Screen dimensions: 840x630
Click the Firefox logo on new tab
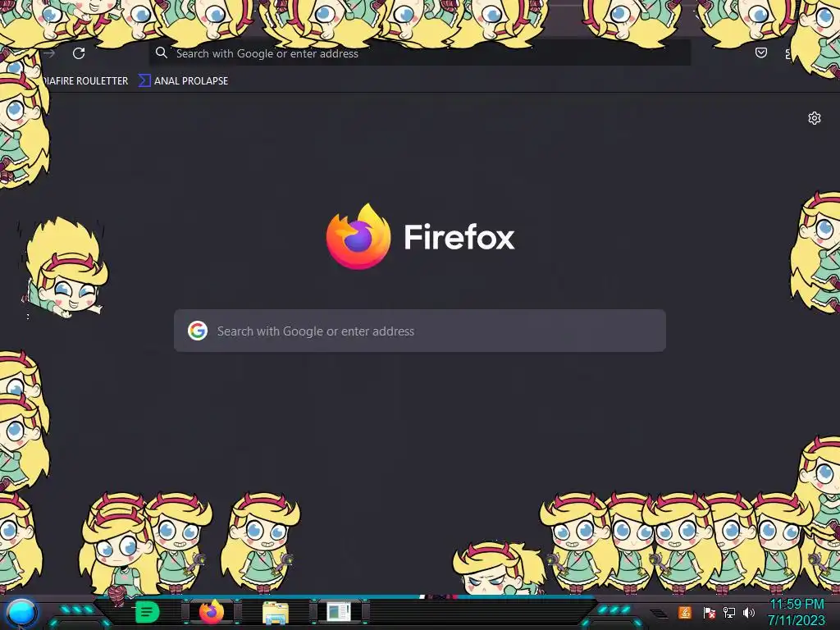pyautogui.click(x=358, y=236)
